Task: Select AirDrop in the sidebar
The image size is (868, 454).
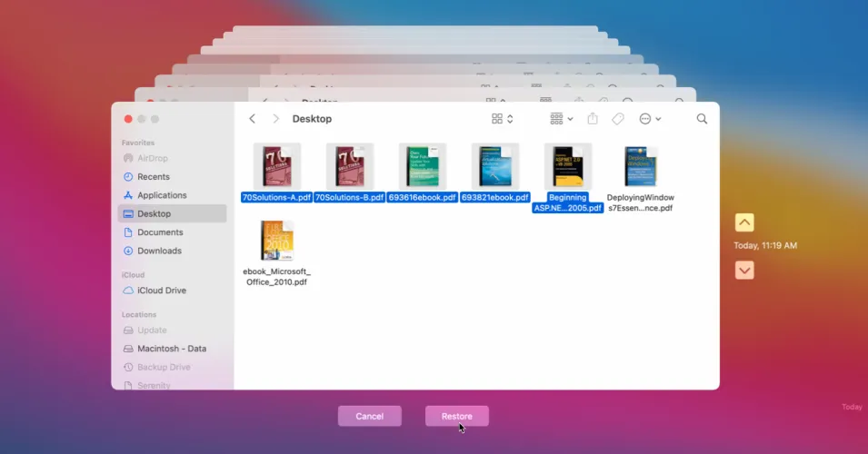Action: (152, 158)
